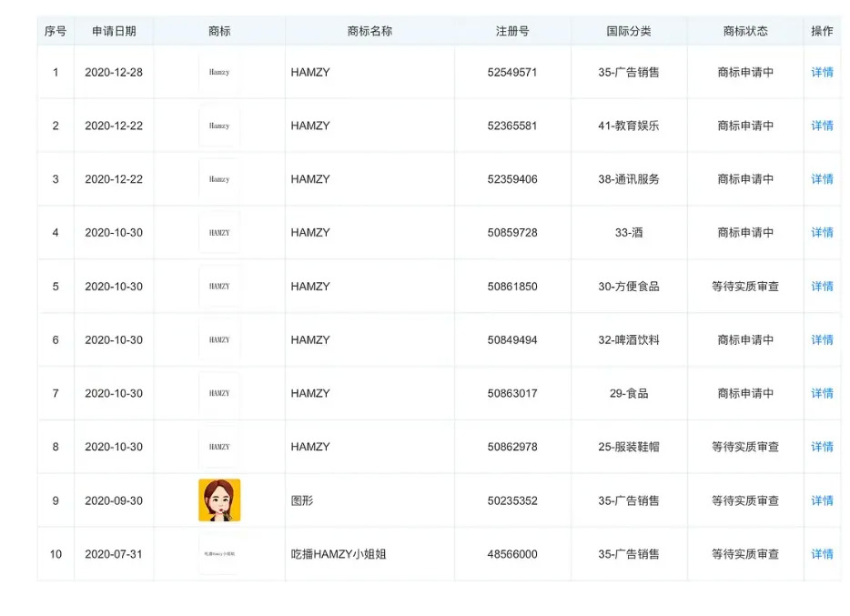Image resolution: width=850 pixels, height=616 pixels.
Task: Click the 商标状态 column header
Action: 745,31
